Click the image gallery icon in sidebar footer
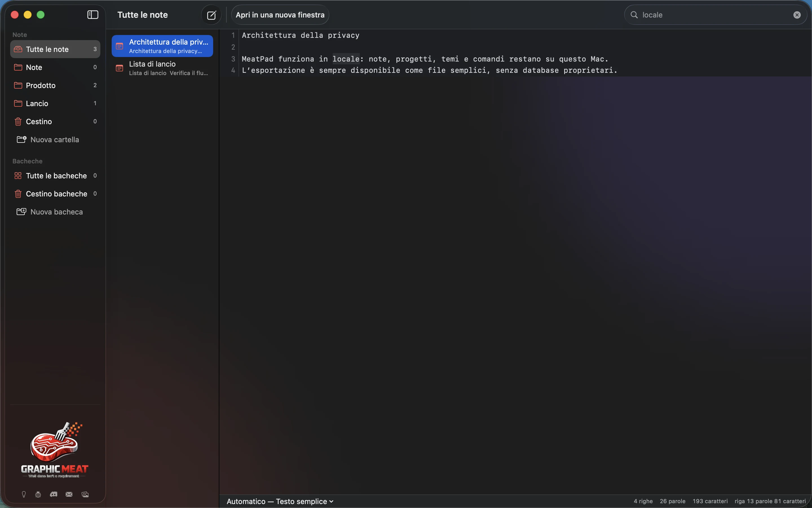 coord(85,494)
